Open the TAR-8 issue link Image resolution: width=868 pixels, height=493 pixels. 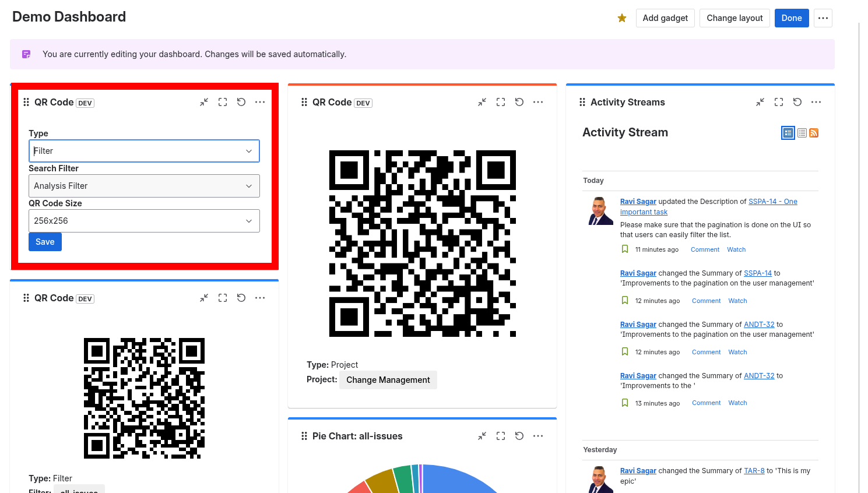point(754,471)
